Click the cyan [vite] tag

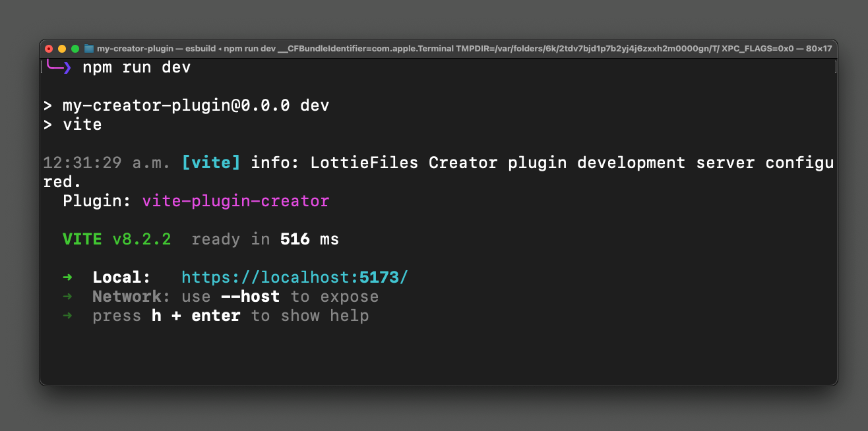point(211,162)
